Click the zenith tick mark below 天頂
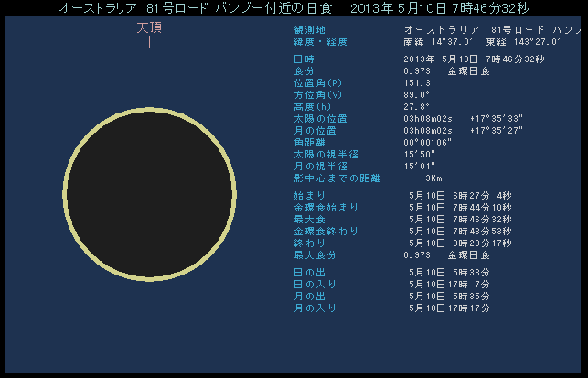Screen dimensions: 588x378 pyautogui.click(x=149, y=42)
